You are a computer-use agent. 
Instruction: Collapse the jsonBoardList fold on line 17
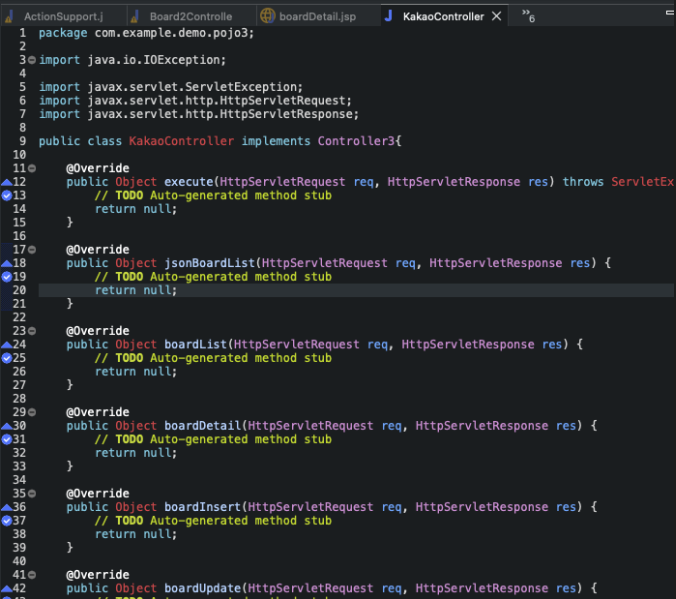point(32,250)
